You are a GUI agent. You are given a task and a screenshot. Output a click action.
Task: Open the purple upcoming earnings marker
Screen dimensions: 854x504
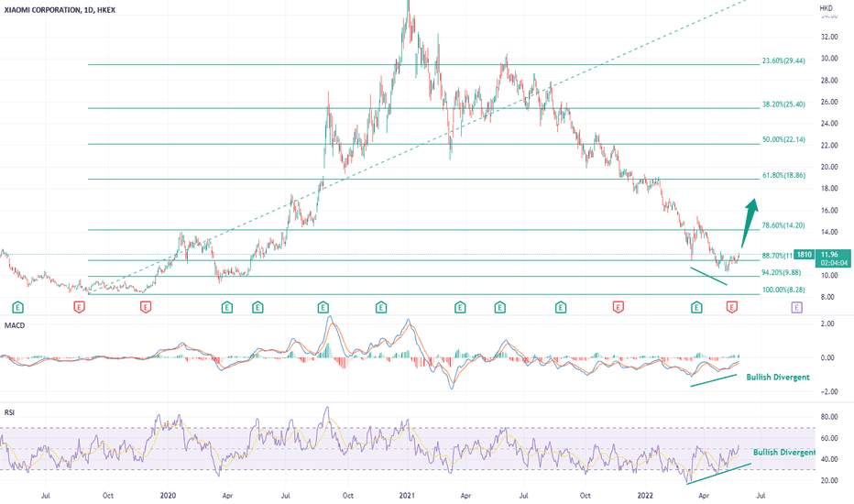[x=796, y=308]
